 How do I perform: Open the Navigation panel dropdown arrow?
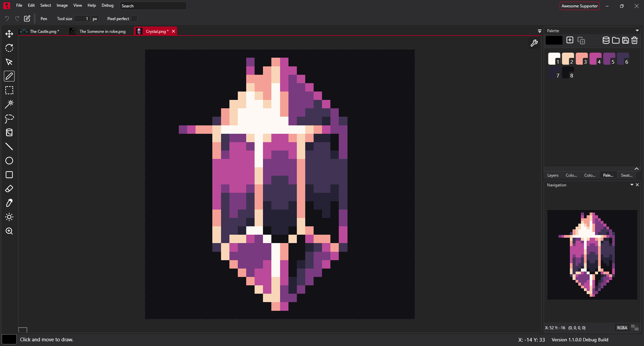pos(632,185)
